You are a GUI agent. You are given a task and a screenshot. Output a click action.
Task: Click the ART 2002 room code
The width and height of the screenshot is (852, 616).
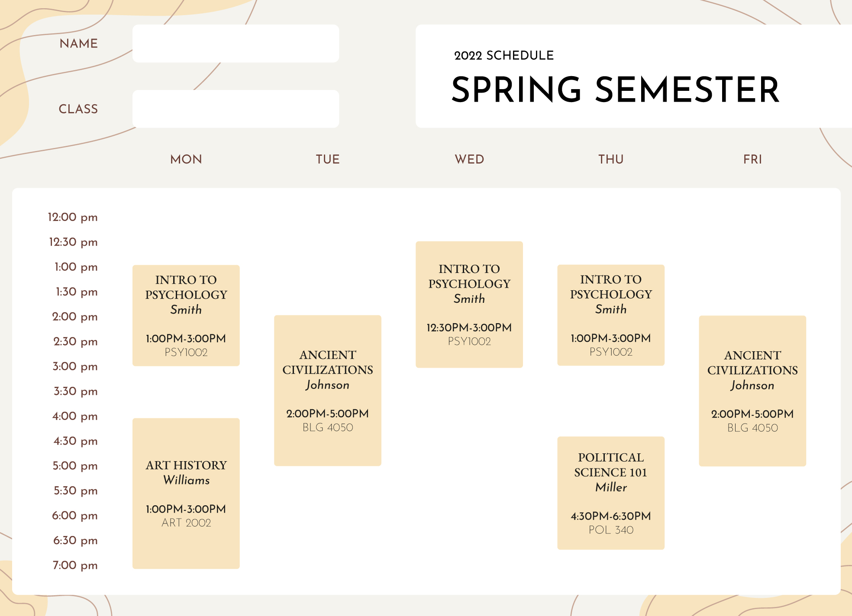point(186,523)
